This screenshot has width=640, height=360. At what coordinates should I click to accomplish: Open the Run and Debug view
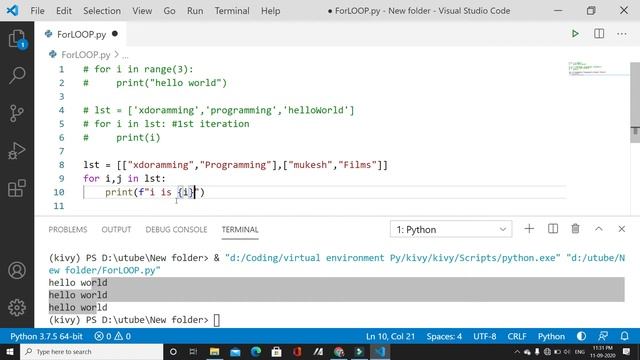17,151
